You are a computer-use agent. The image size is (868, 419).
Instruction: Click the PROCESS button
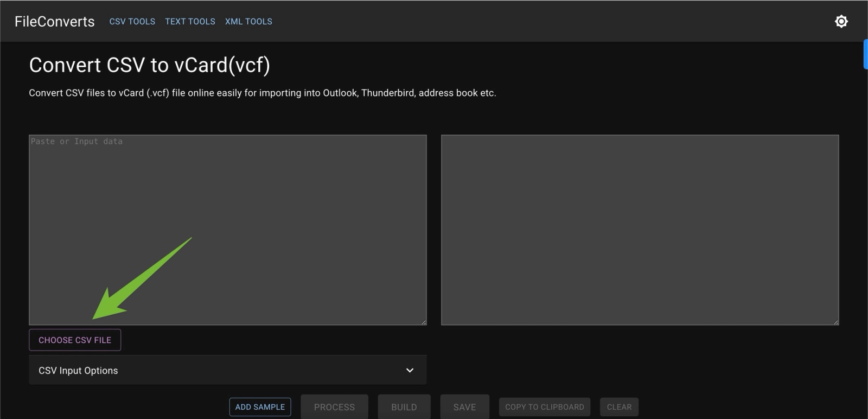coord(334,407)
